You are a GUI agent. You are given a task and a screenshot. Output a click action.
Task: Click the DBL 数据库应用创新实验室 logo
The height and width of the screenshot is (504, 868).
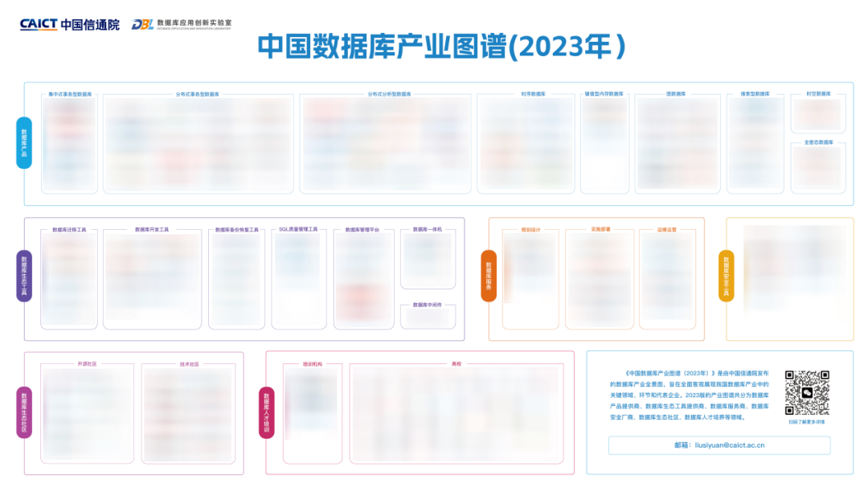point(182,24)
